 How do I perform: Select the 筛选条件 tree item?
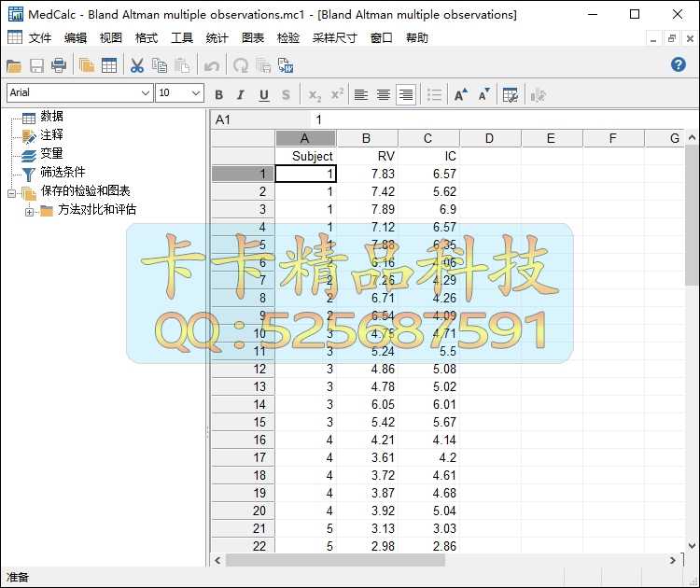pyautogui.click(x=63, y=172)
